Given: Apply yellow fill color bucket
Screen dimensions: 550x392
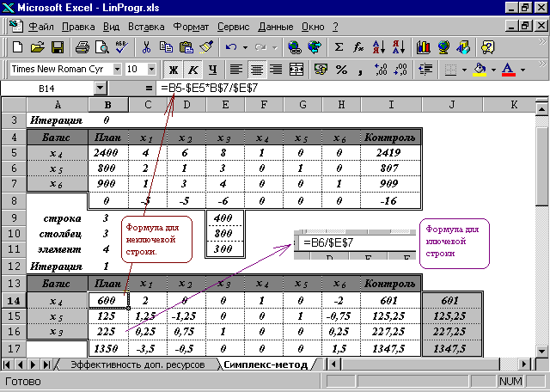Looking at the screenshot, I should point(480,69).
